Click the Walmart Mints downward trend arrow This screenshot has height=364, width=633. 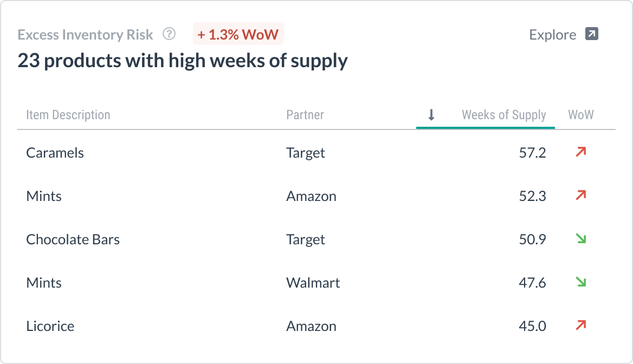pos(581,282)
